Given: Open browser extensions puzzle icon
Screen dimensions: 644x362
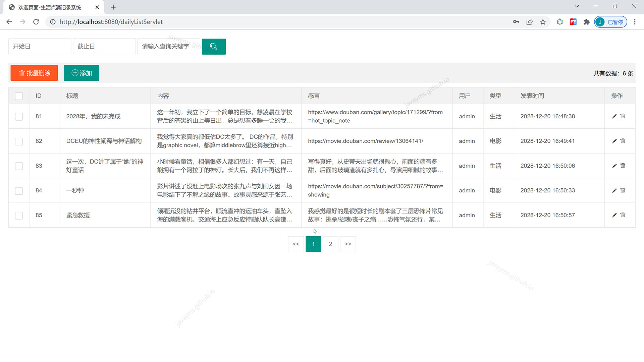Looking at the screenshot, I should (586, 22).
